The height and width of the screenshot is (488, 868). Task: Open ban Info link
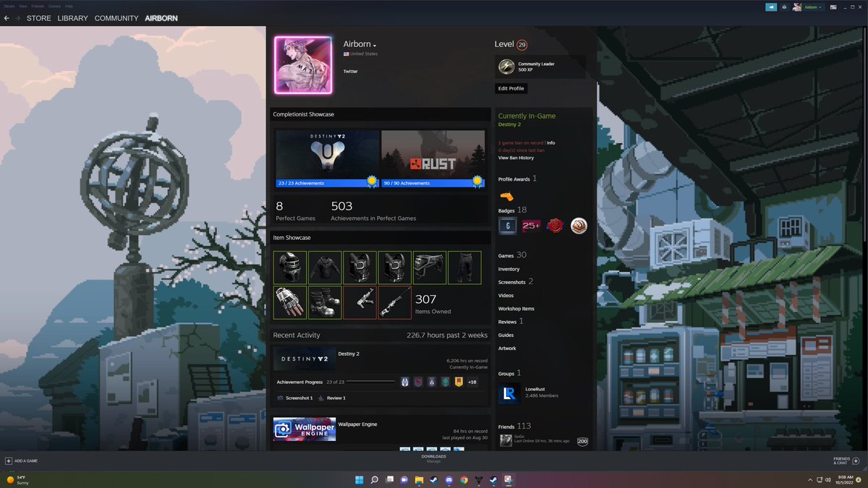551,142
